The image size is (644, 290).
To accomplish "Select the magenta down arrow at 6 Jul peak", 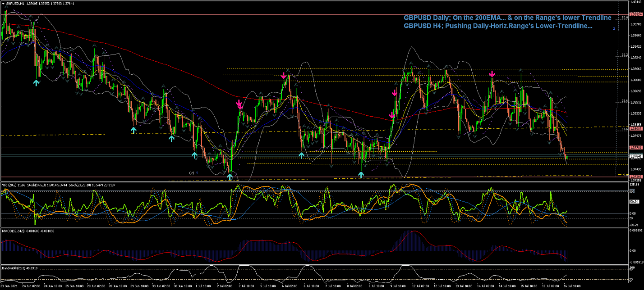I will click(284, 75).
